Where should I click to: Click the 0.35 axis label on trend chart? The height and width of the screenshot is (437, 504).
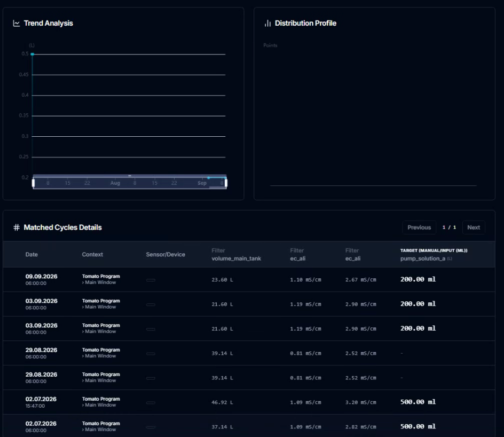pos(24,115)
